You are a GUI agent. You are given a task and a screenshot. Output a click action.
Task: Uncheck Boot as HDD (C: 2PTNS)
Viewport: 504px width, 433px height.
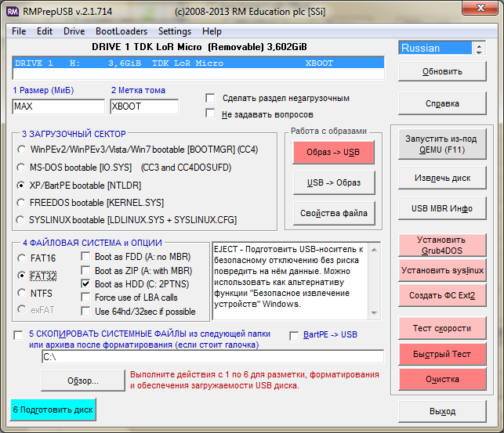pos(85,283)
